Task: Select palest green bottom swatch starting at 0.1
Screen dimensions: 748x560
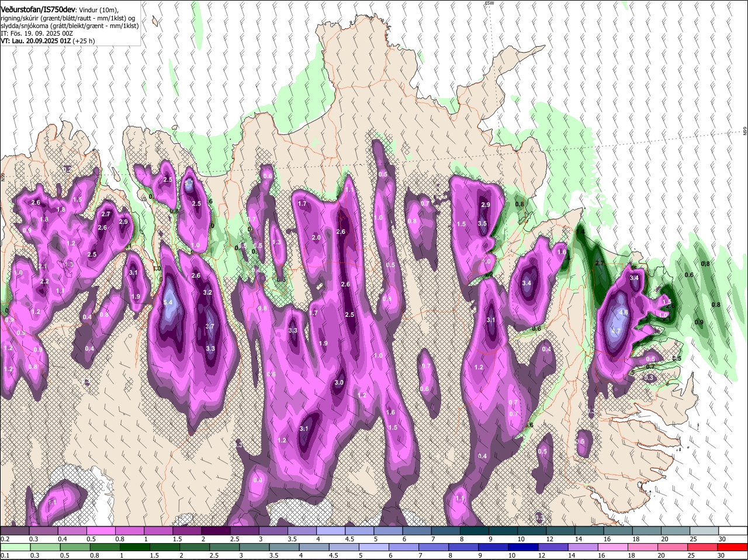Action: 15,547
